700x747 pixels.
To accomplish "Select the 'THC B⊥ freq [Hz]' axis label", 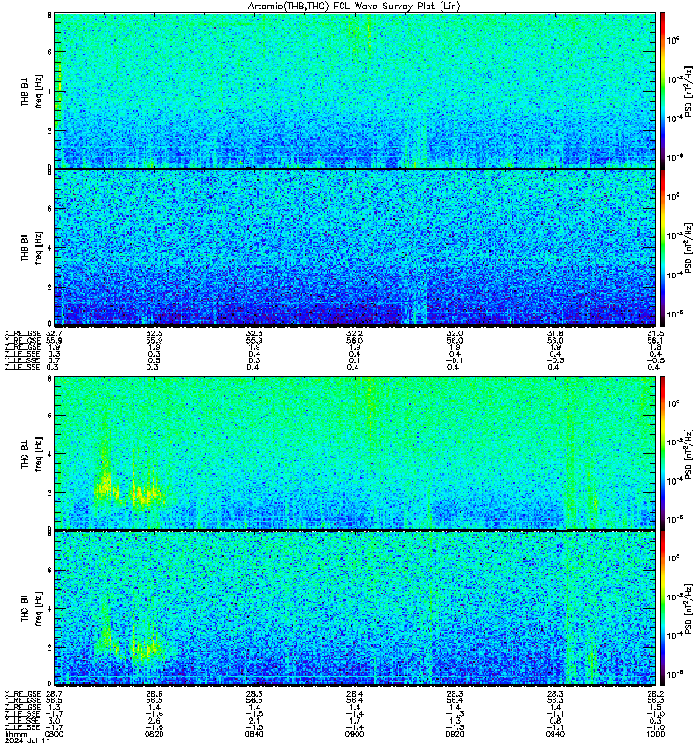I will [x=32, y=454].
